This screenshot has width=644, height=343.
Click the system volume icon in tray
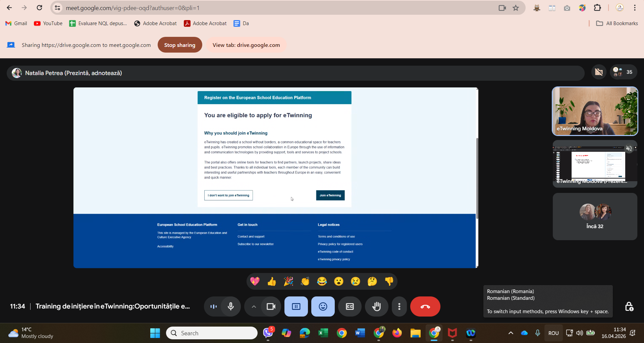click(579, 333)
